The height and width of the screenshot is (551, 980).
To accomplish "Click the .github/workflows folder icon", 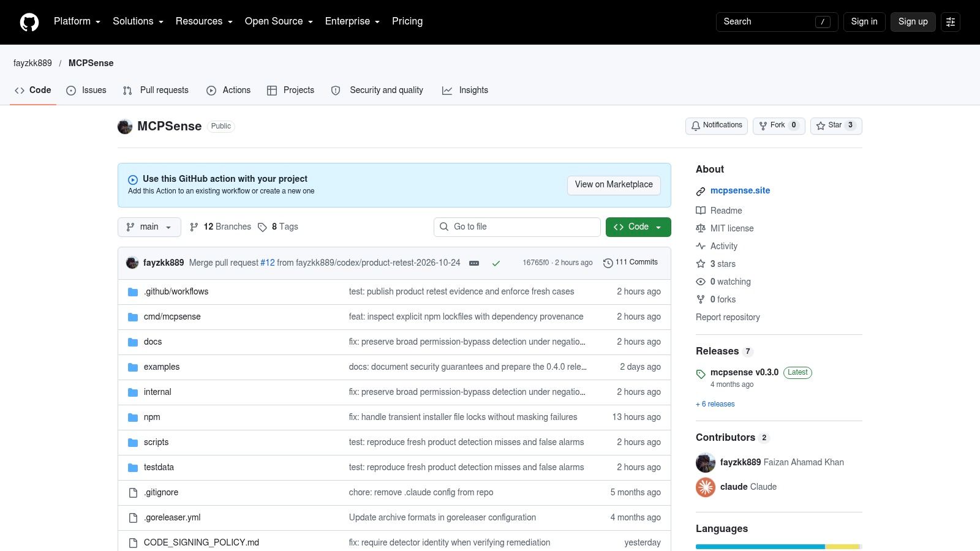I will (x=133, y=292).
